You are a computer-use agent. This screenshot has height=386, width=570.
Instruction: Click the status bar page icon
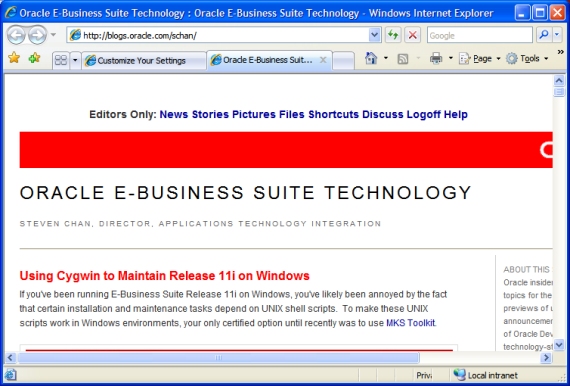10,375
